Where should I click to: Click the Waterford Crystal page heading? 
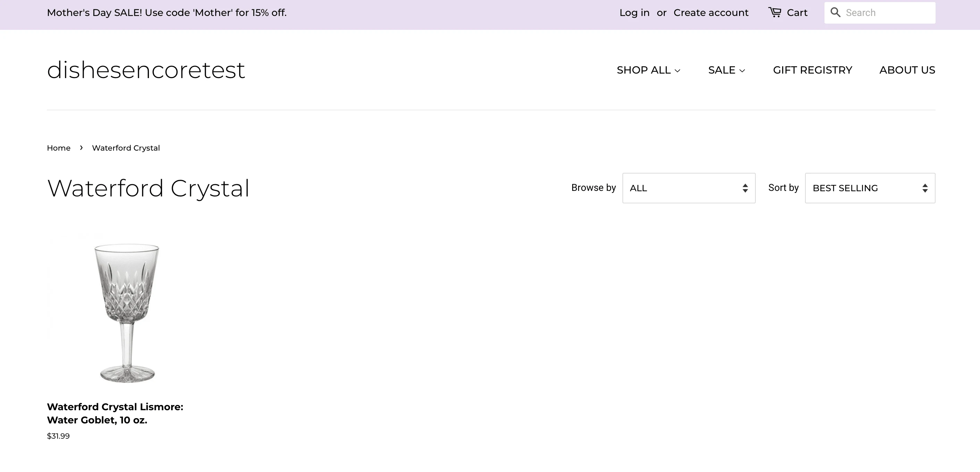148,188
